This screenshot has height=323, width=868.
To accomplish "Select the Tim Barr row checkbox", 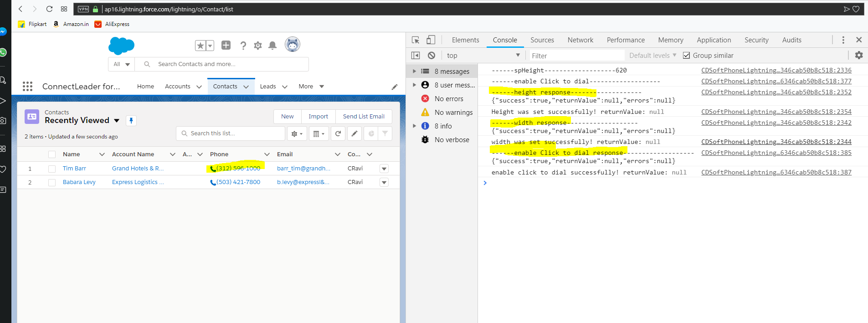I will [x=52, y=169].
